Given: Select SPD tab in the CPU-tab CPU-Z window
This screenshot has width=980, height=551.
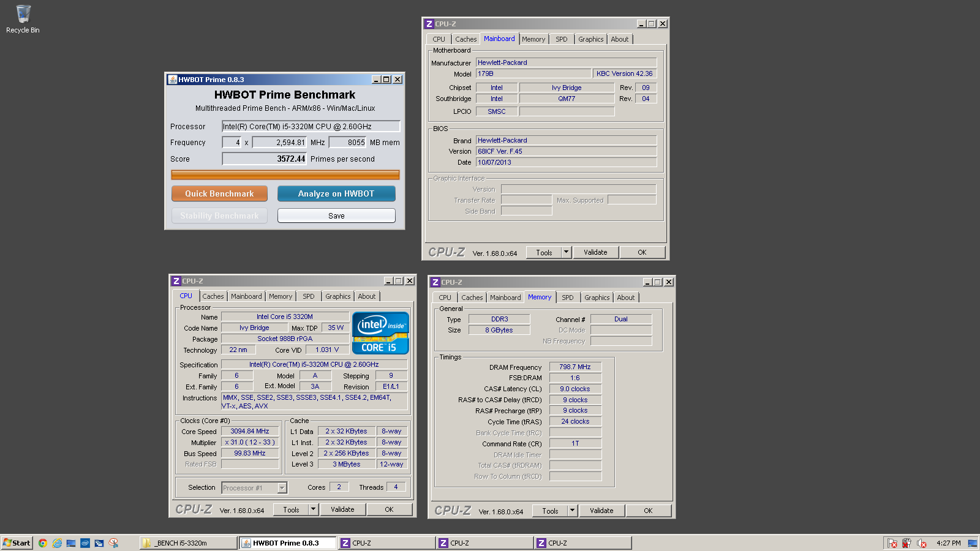Looking at the screenshot, I should click(x=309, y=296).
